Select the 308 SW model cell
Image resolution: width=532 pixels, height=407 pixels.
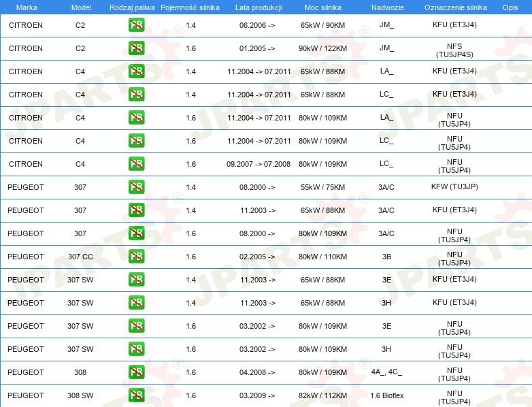(x=80, y=395)
